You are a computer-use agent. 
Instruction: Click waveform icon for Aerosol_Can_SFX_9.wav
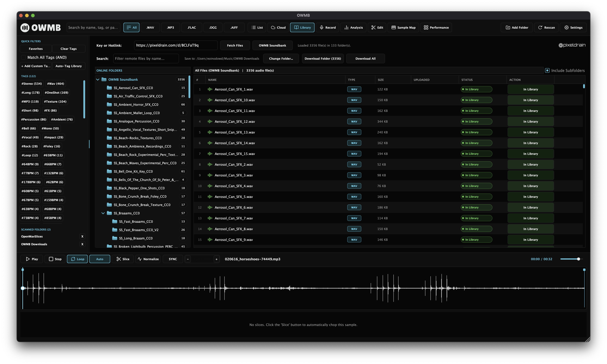point(210,240)
